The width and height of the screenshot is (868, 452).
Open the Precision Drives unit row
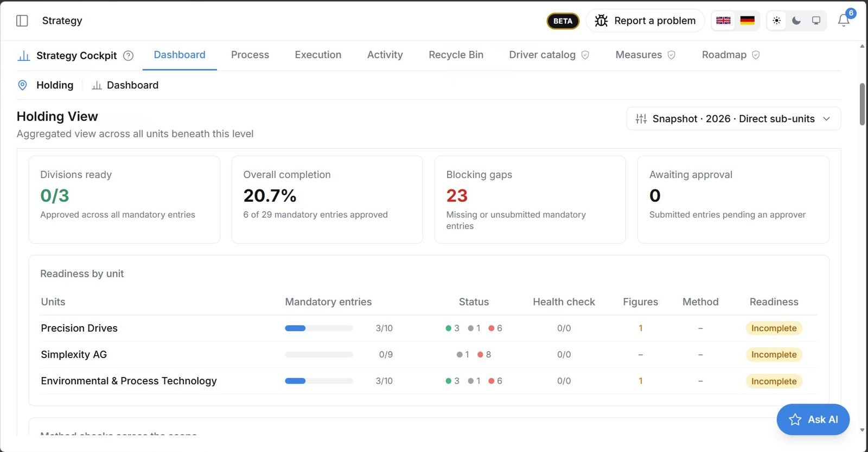(429, 328)
